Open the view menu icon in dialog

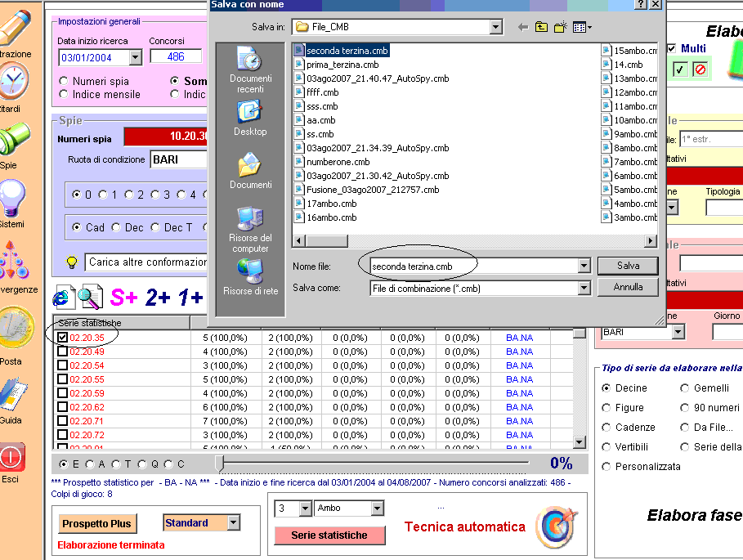[x=582, y=28]
